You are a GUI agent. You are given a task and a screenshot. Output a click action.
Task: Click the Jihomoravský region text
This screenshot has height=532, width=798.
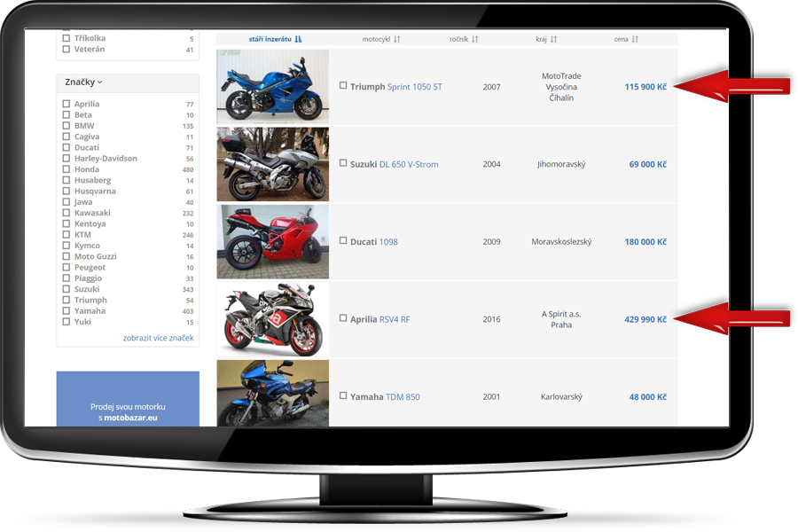click(561, 164)
